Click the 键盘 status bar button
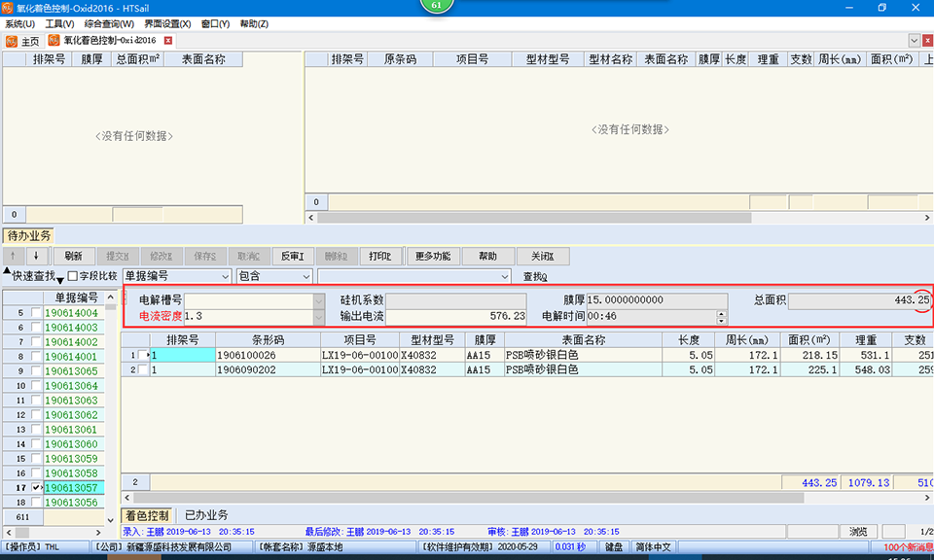This screenshot has width=934, height=560. click(x=613, y=547)
